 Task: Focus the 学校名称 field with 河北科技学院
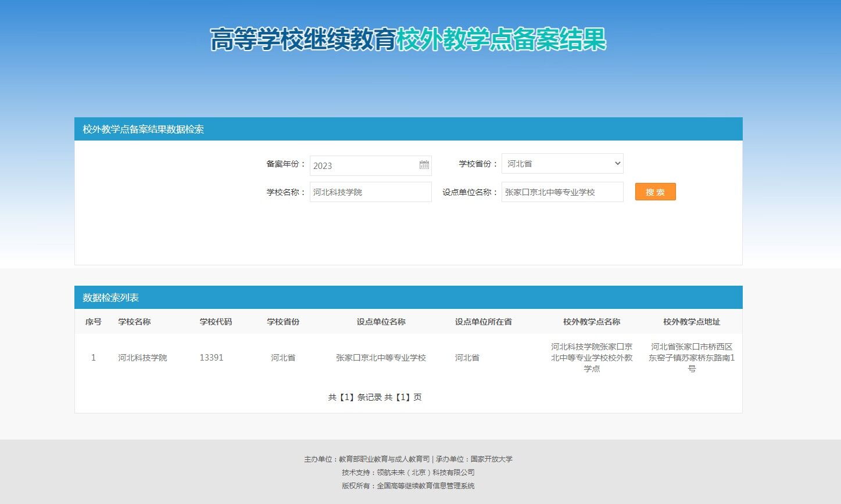370,192
